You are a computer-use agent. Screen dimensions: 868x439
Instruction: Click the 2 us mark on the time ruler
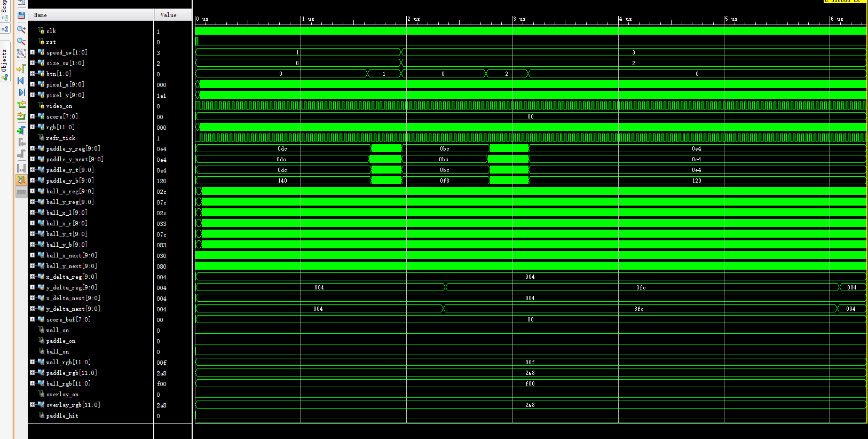[x=413, y=19]
